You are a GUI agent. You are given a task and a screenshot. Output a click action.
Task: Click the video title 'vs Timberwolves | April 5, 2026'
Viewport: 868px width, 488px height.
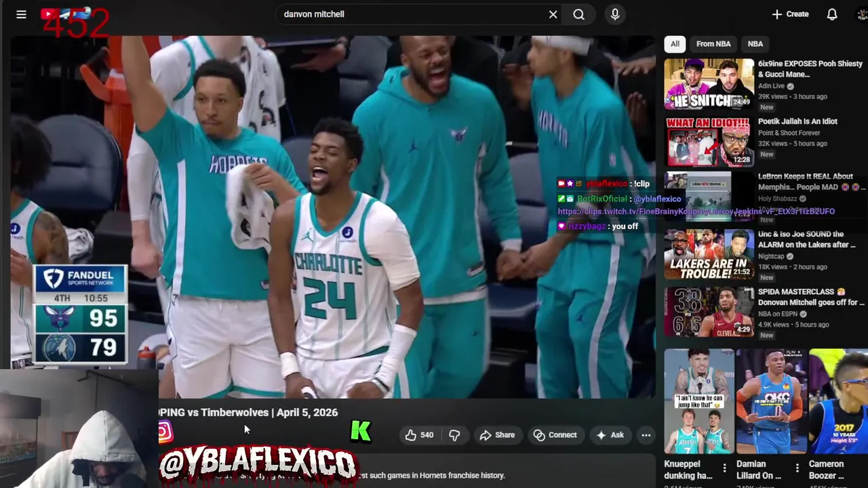point(250,412)
